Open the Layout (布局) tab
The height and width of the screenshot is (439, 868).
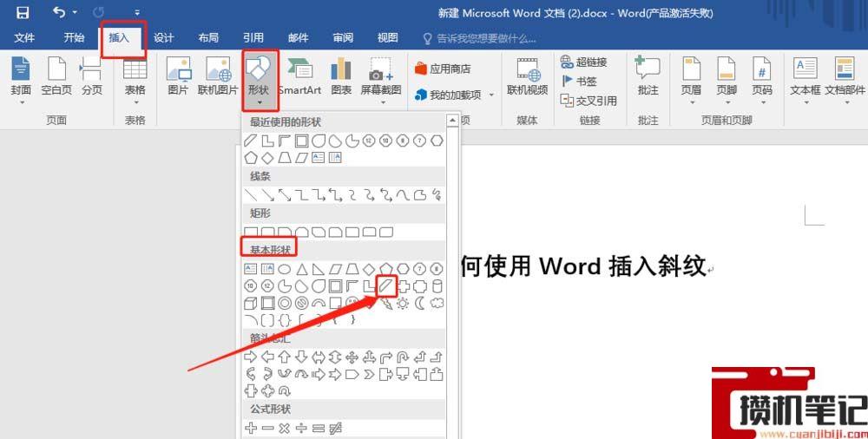[x=208, y=37]
